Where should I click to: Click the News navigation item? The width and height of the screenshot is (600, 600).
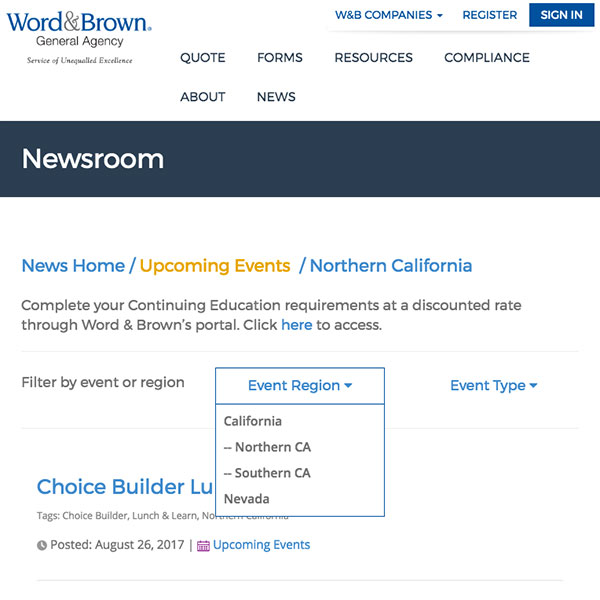[276, 97]
